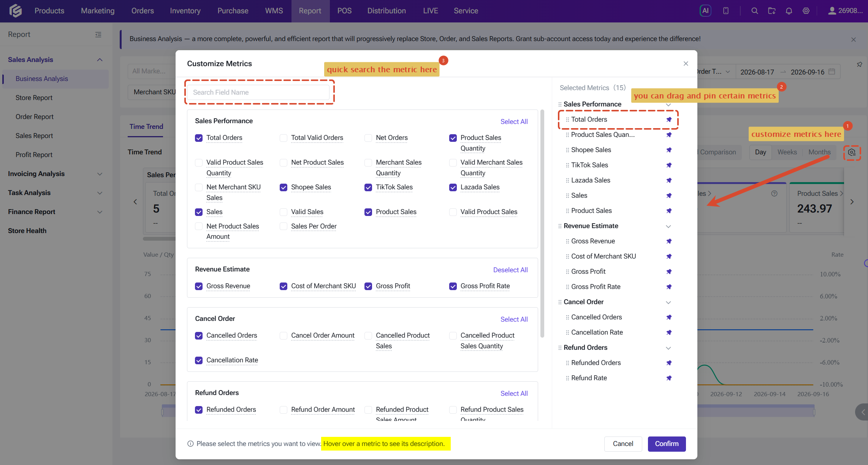
Task: Click the folder export icon in header
Action: click(771, 11)
